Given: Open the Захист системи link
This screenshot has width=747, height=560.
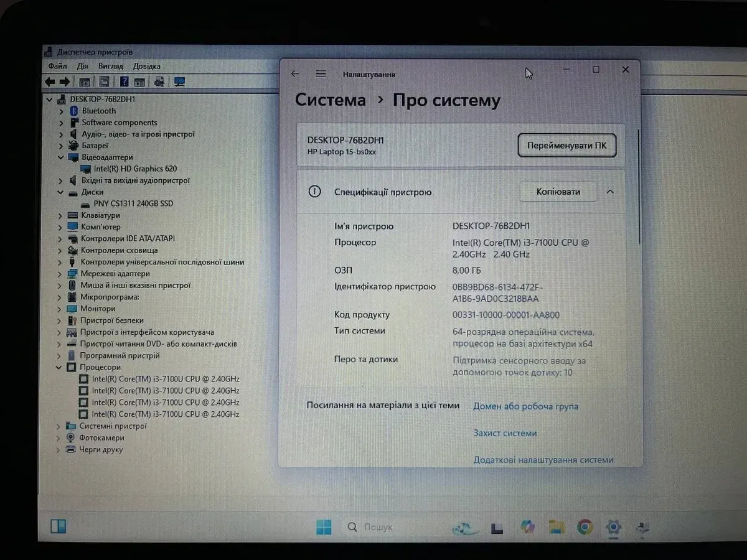Looking at the screenshot, I should click(505, 433).
